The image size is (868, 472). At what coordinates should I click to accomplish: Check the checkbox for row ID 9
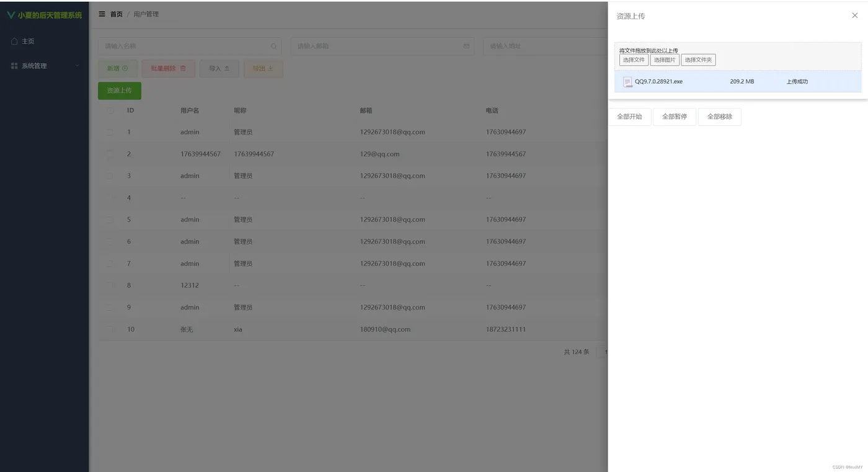(x=110, y=308)
